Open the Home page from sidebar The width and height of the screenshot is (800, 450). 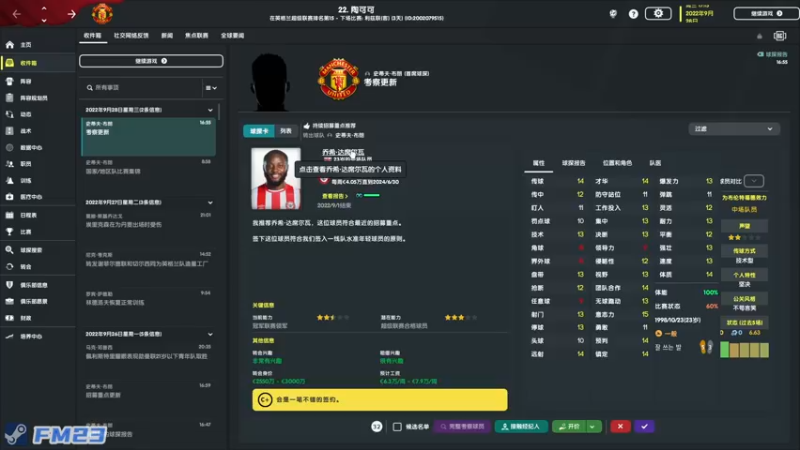26,45
